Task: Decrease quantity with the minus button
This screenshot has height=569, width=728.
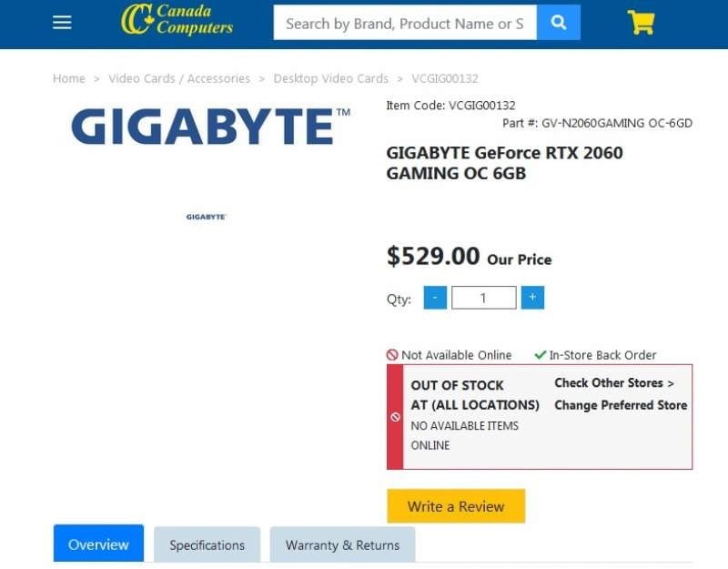Action: click(x=435, y=298)
